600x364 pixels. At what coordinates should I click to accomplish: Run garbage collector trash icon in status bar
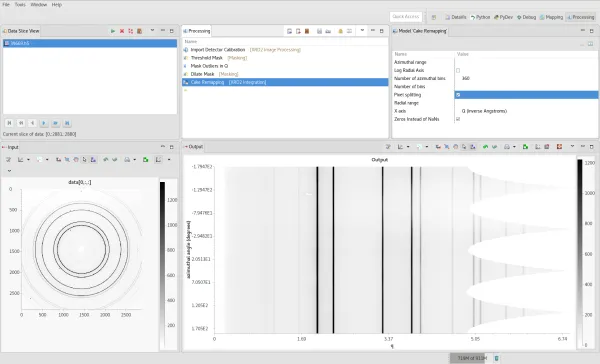click(496, 358)
